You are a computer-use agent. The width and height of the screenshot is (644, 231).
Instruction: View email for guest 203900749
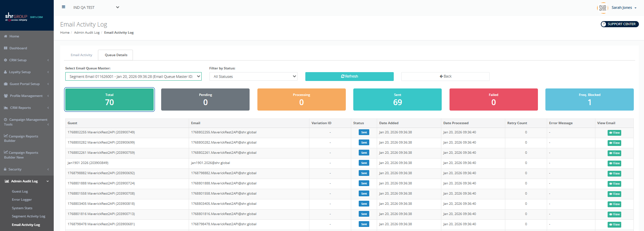614,133
